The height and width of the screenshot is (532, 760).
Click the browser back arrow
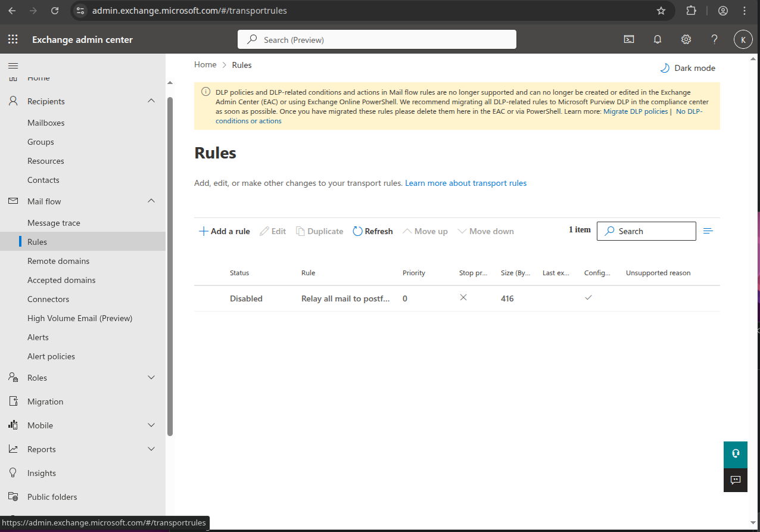pyautogui.click(x=12, y=11)
